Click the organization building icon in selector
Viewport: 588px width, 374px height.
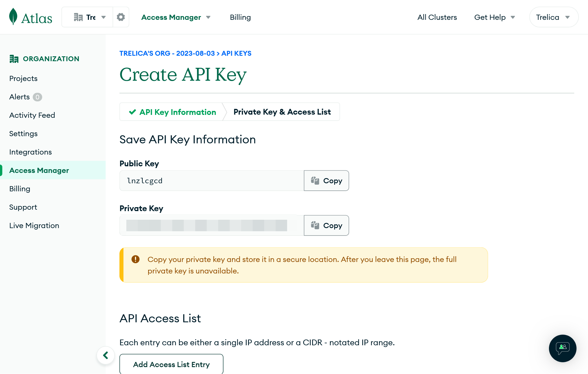(78, 17)
